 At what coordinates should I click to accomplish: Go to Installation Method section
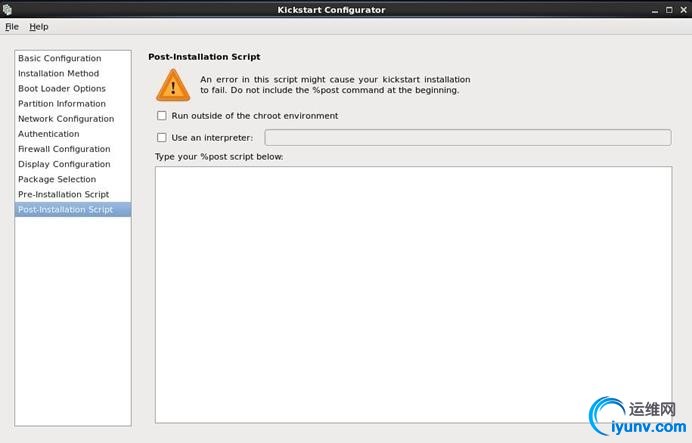coord(73,73)
